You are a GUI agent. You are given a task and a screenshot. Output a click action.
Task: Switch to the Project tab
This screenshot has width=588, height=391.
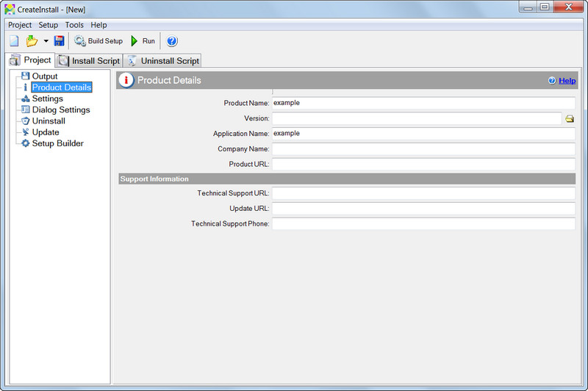(31, 60)
